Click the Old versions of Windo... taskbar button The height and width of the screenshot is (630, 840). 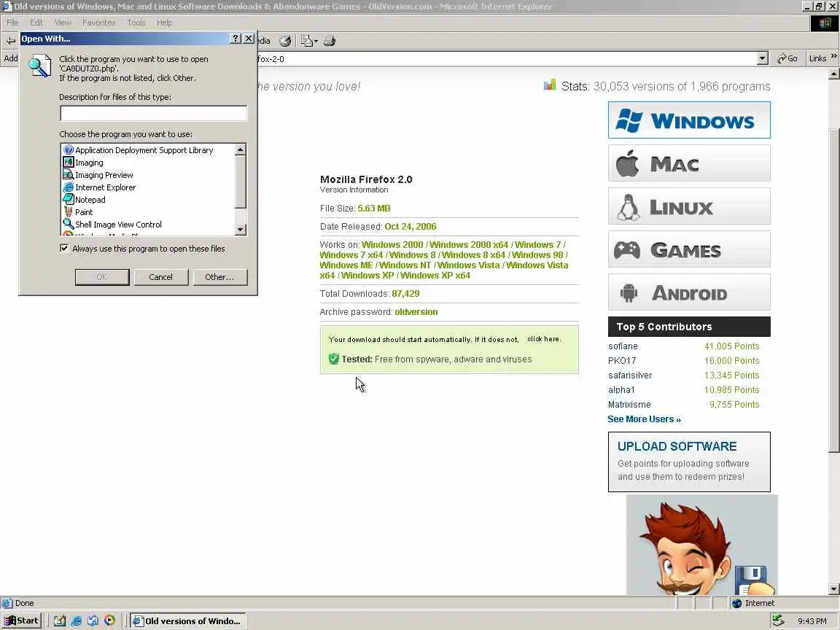[187, 621]
